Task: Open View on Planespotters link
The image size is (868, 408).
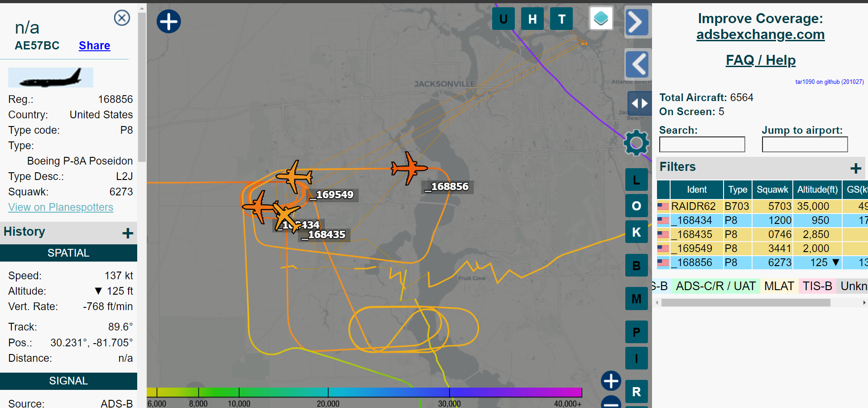Action: [x=61, y=207]
